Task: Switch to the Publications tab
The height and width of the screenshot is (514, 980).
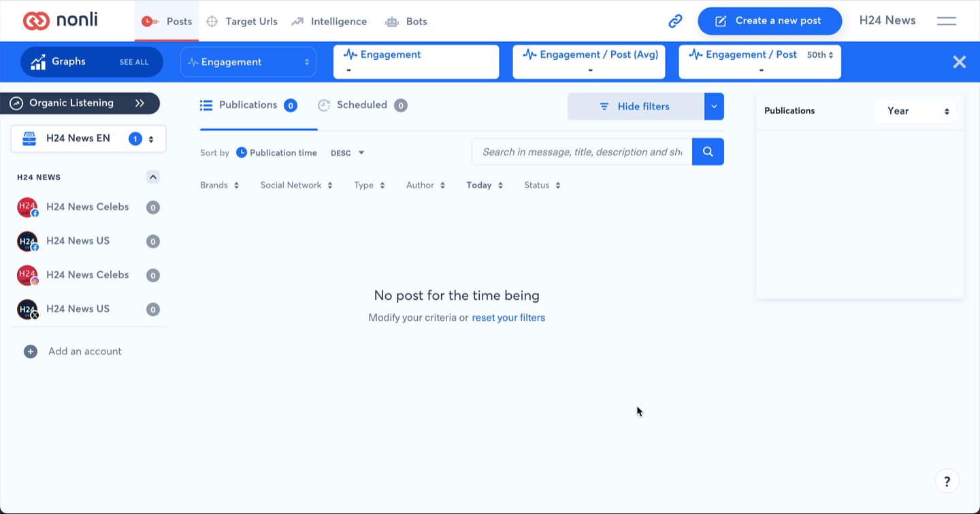Action: [x=248, y=105]
